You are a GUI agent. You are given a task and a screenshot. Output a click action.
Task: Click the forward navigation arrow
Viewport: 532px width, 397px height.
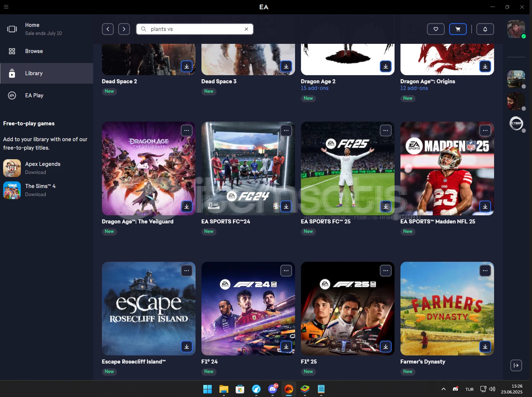(124, 29)
